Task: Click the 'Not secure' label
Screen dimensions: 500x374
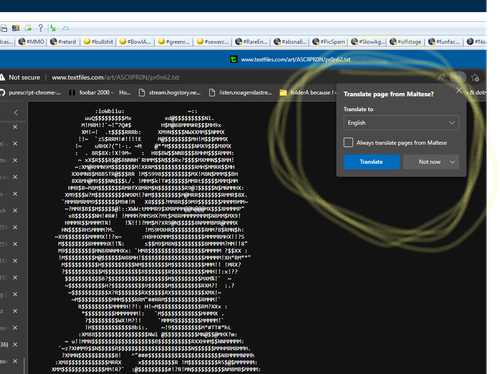Action: [24, 77]
